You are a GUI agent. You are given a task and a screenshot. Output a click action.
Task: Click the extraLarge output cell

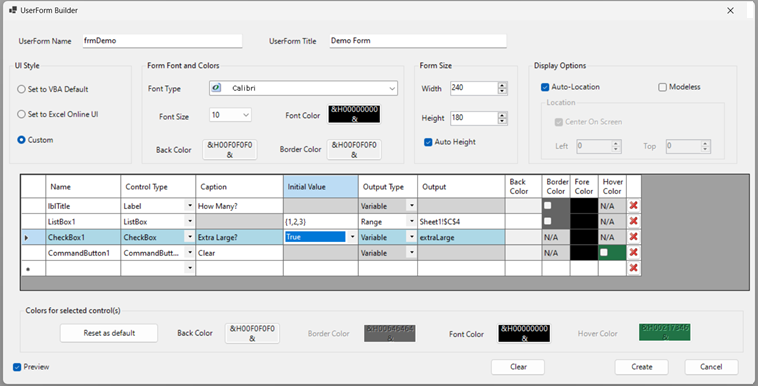tap(461, 237)
